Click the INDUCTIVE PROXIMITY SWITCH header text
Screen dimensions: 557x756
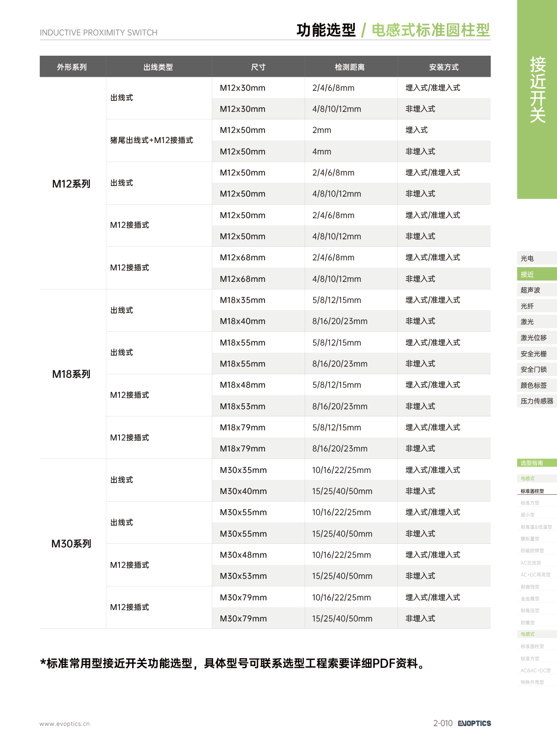click(98, 32)
